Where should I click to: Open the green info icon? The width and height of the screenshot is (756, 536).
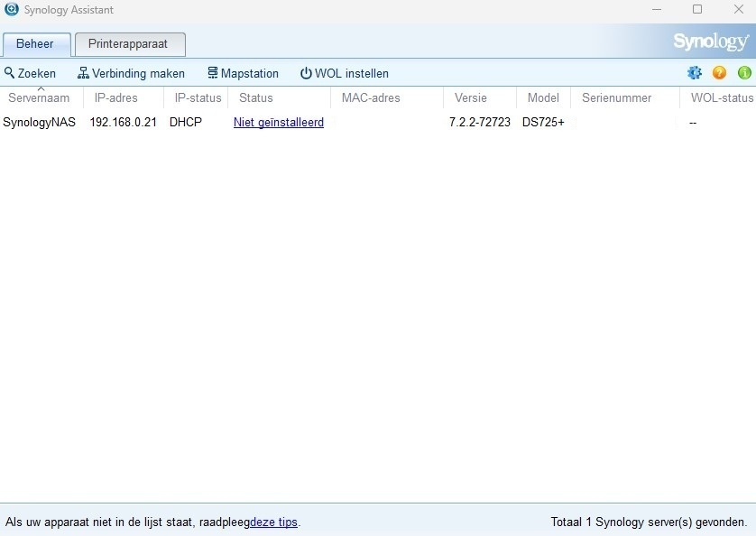click(744, 73)
